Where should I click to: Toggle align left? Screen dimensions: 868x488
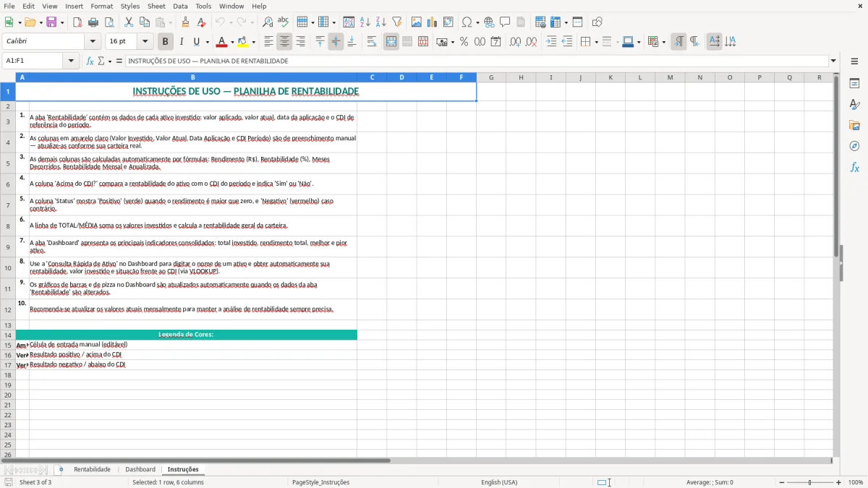coord(268,42)
